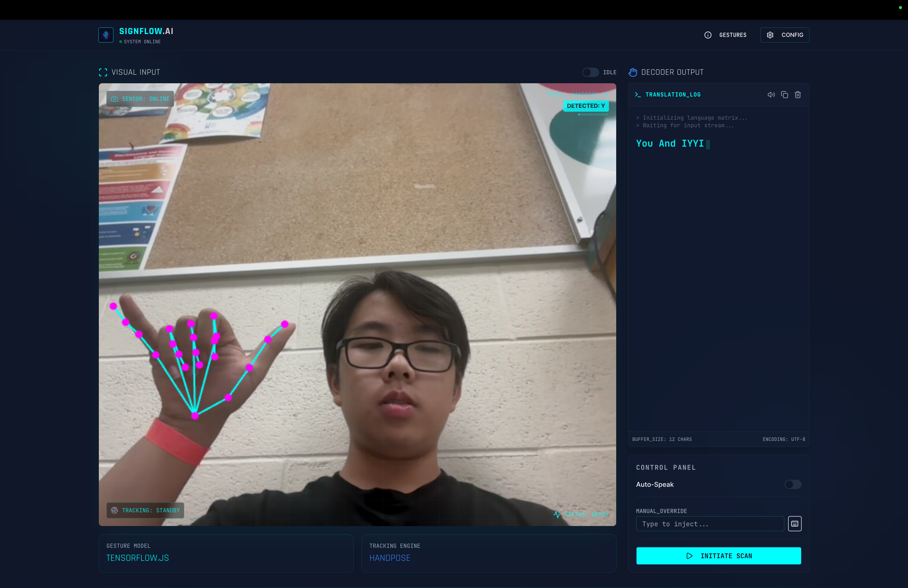Click the DETECTED: Y confidence bar
908x588 pixels.
click(593, 114)
